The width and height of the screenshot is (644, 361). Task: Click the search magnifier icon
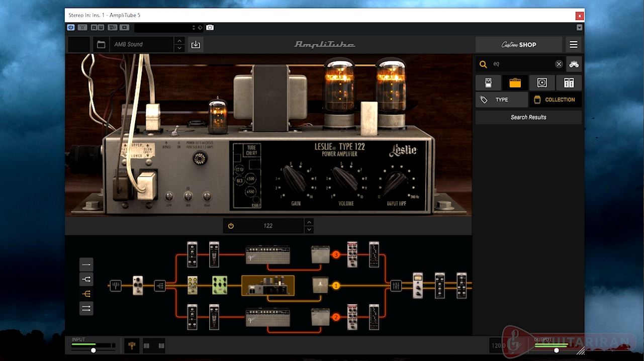click(x=483, y=64)
